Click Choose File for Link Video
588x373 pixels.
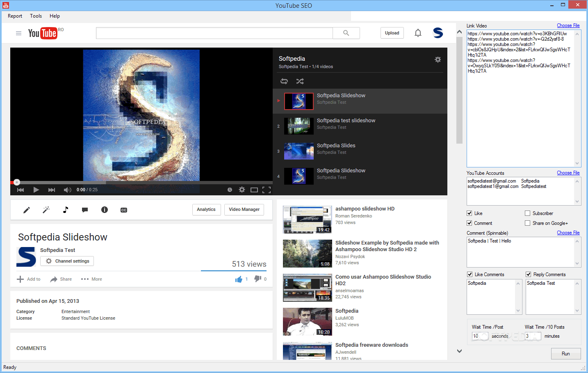[x=568, y=25]
